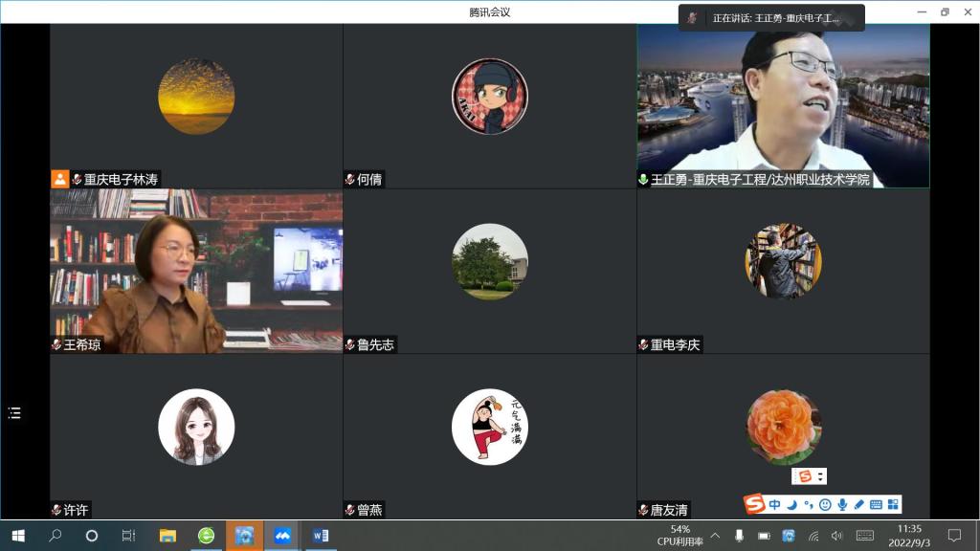Show hidden system tray icons
The width and height of the screenshot is (980, 551).
coord(714,536)
